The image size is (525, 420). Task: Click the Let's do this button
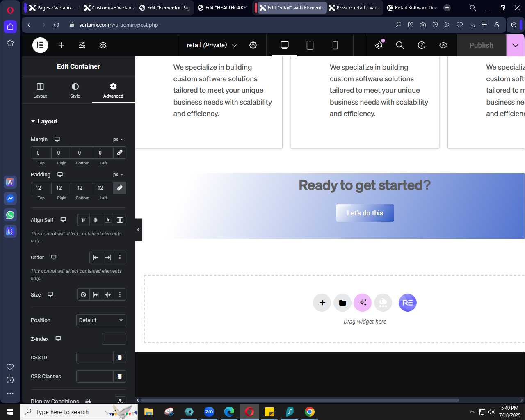pyautogui.click(x=365, y=213)
